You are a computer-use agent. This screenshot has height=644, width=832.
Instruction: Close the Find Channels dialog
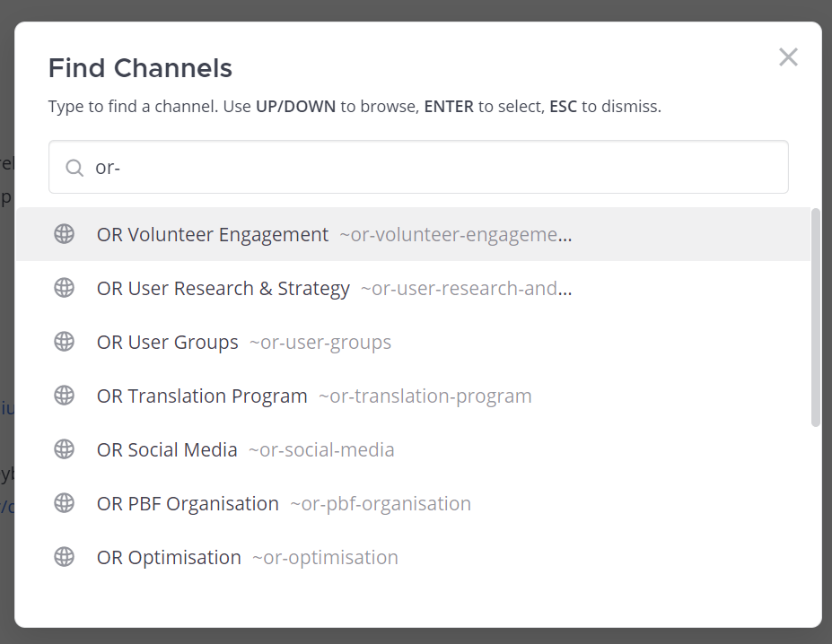(788, 57)
